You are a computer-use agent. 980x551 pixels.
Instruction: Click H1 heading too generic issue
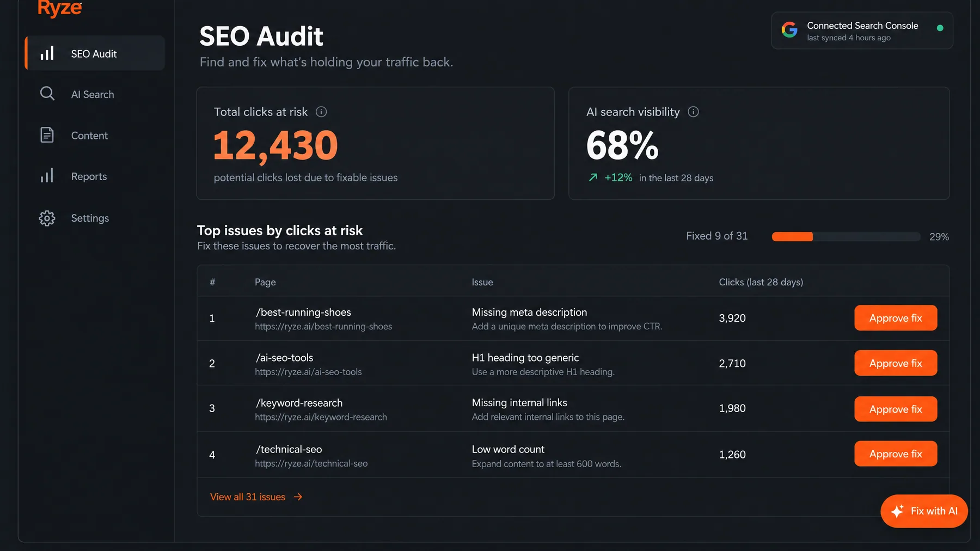click(x=525, y=358)
